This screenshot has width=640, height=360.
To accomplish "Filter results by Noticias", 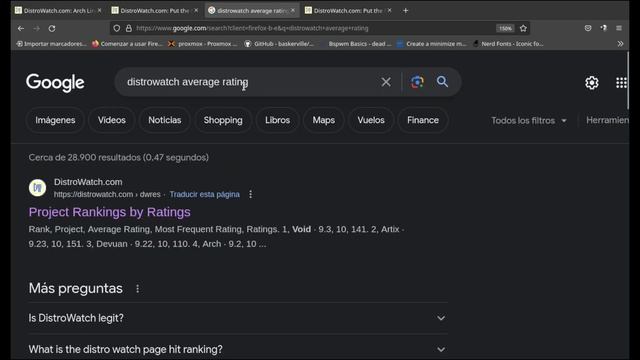I will 164,120.
